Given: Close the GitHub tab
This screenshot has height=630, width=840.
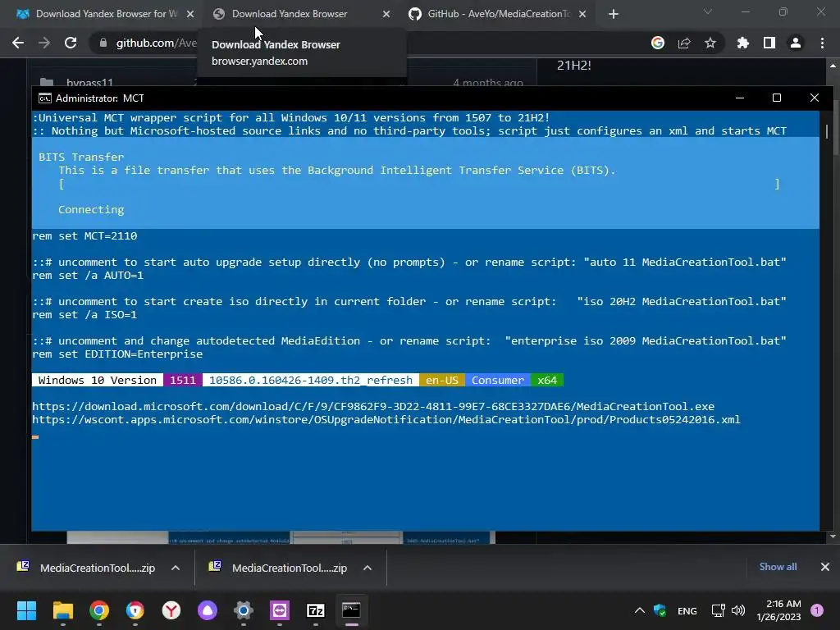Looking at the screenshot, I should 582,14.
